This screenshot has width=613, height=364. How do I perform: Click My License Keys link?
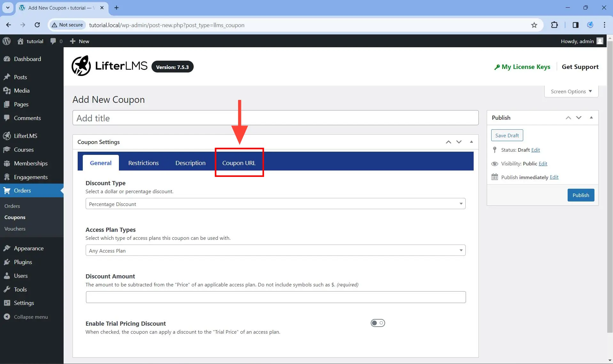(x=522, y=67)
